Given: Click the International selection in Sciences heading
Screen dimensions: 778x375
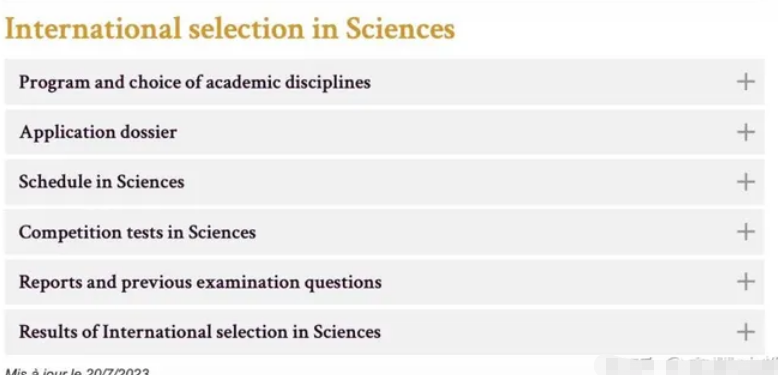Looking at the screenshot, I should pyautogui.click(x=230, y=29).
